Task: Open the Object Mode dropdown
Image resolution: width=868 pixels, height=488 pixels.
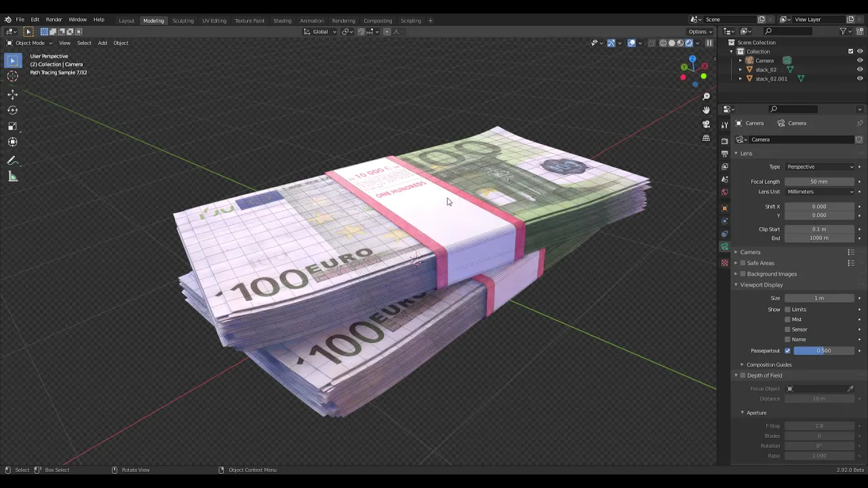Action: [30, 43]
